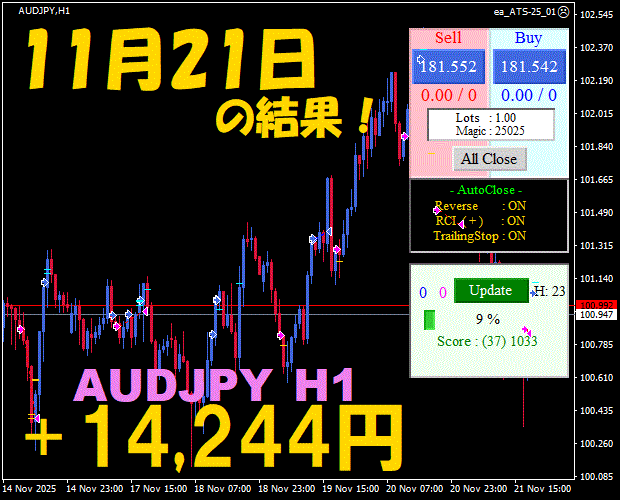The height and width of the screenshot is (500, 620).
Task: Click the 101.490 price scale value
Action: pyautogui.click(x=596, y=213)
